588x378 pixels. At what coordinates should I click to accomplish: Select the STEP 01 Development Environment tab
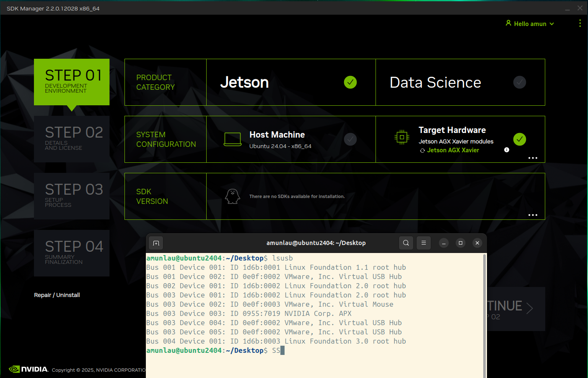point(72,82)
